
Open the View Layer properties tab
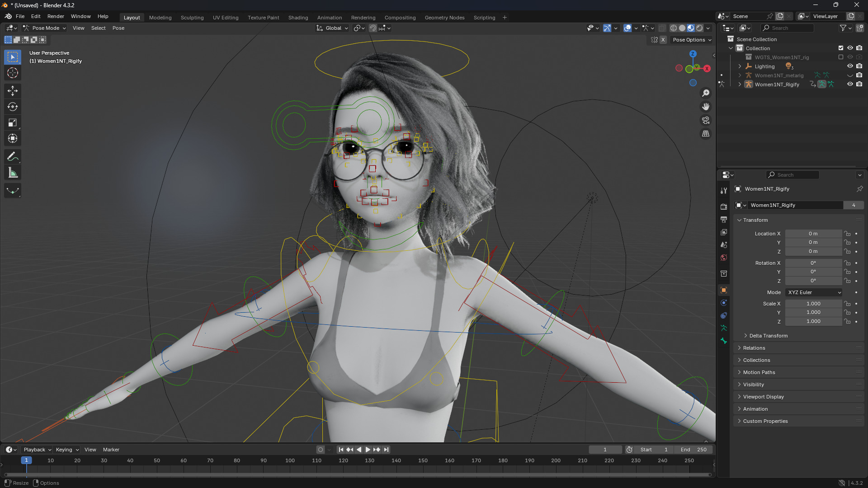724,232
